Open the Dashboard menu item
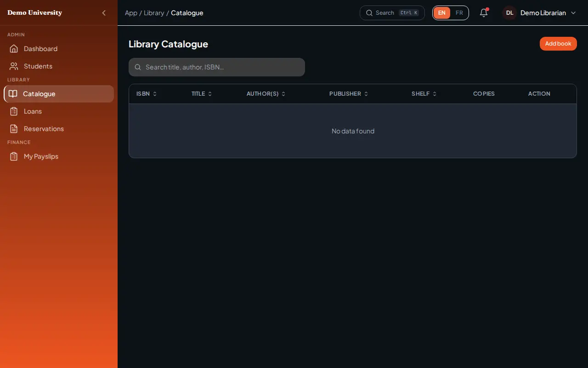This screenshot has height=368, width=588. [x=59, y=49]
